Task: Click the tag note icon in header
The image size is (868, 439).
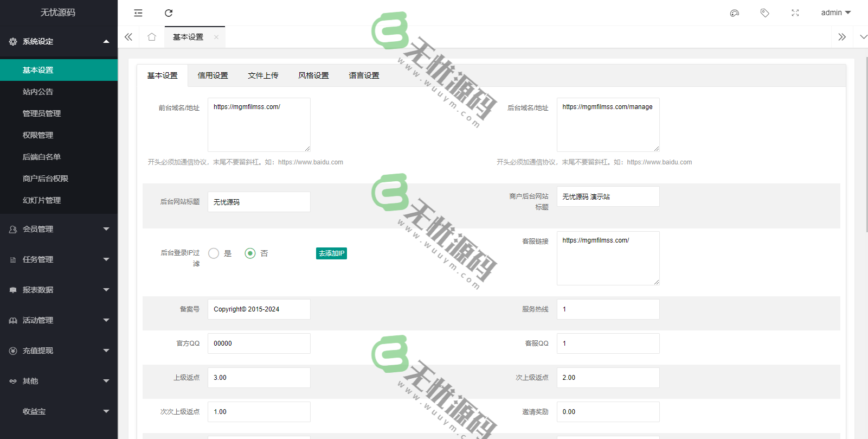Action: [765, 13]
